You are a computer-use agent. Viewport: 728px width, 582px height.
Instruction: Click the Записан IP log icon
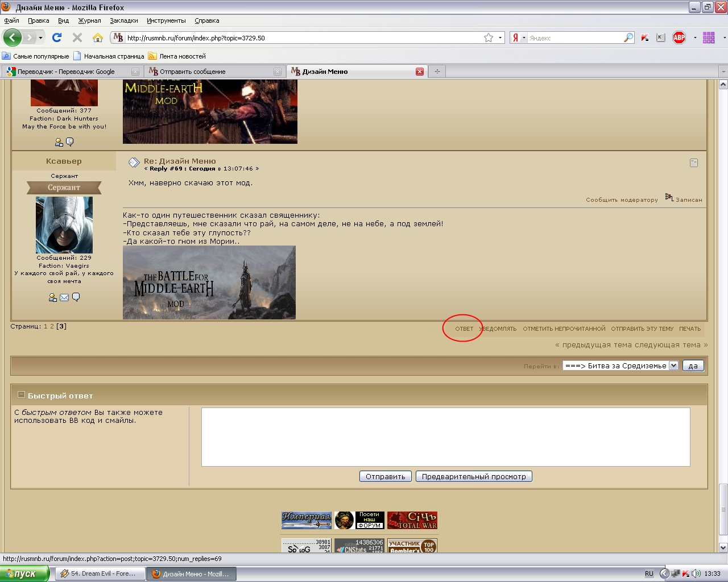click(x=669, y=197)
